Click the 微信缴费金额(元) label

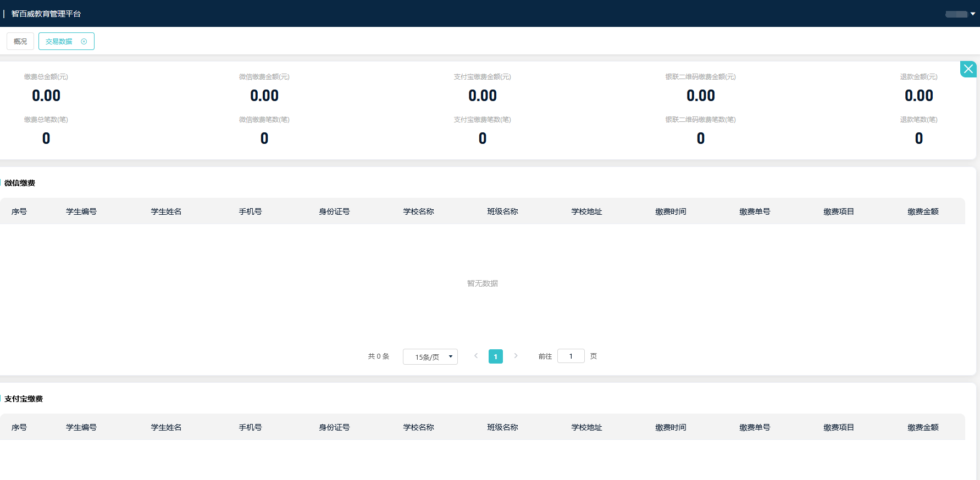coord(264,77)
